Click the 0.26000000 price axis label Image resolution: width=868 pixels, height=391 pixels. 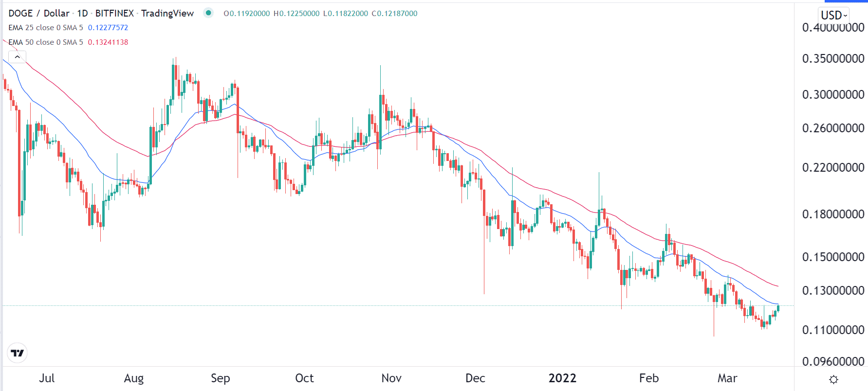[833, 128]
